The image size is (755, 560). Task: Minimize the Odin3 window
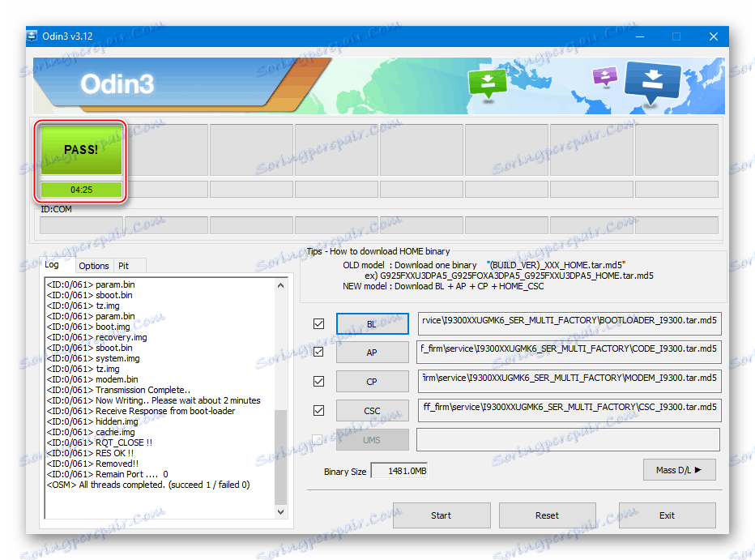coord(640,36)
